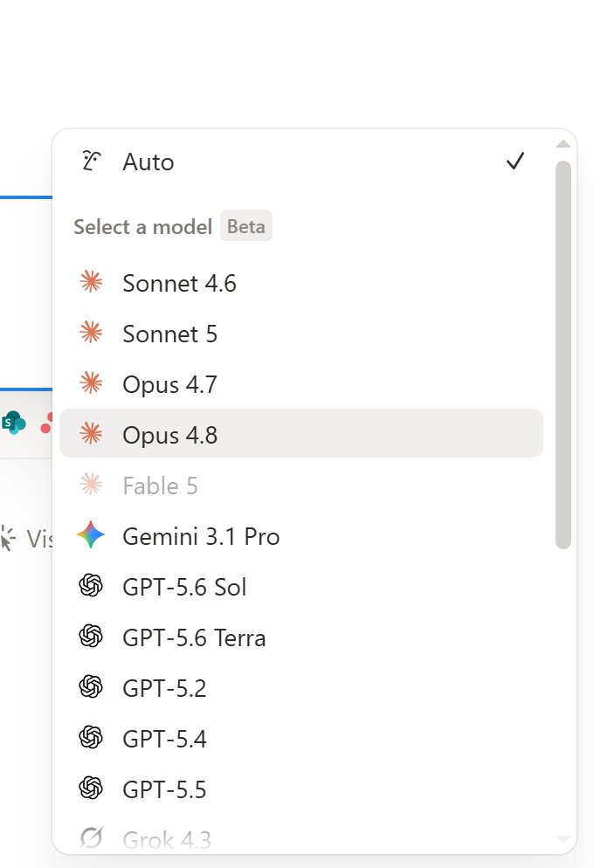Pick Opus 4.7 from the list
The image size is (594, 868).
pos(301,384)
